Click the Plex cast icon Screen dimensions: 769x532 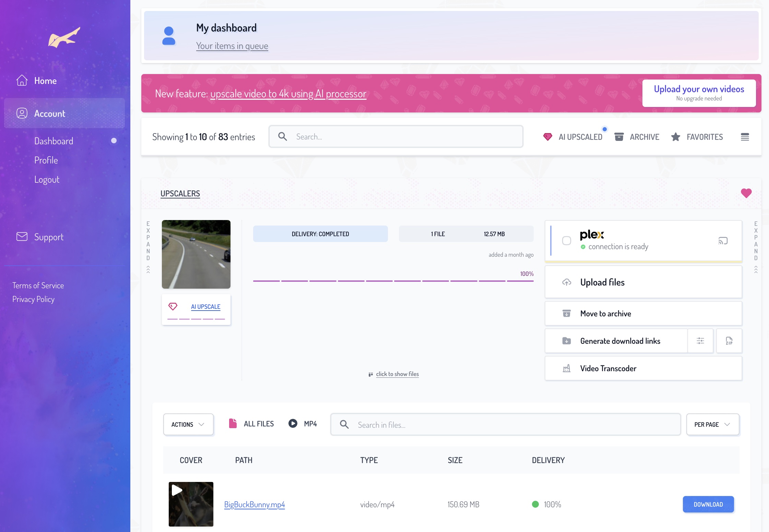click(723, 241)
